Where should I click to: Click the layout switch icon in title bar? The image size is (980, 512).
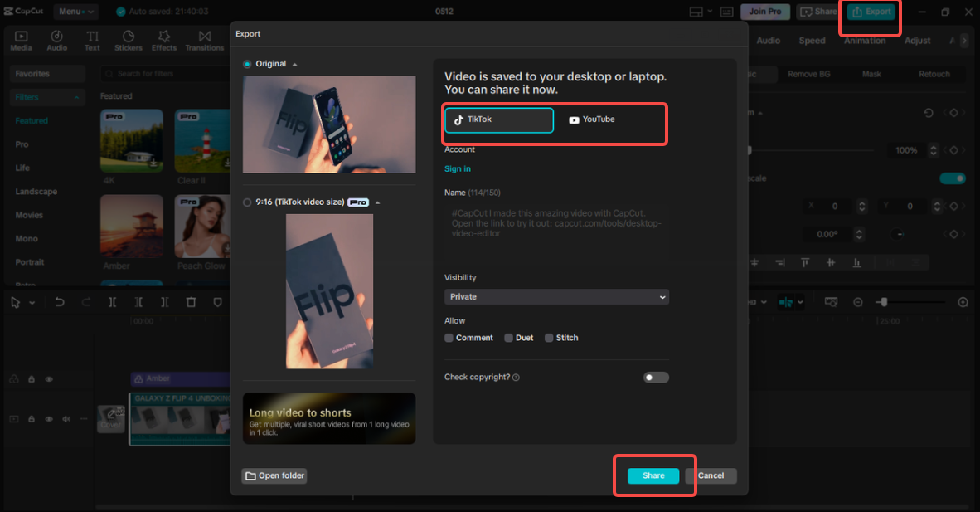[x=696, y=12]
